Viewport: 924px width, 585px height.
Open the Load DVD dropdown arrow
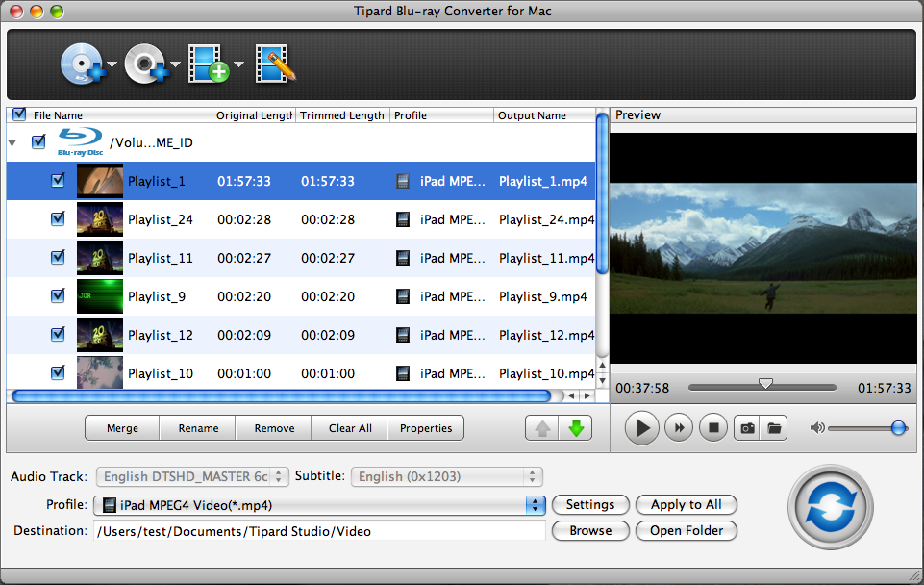click(176, 64)
